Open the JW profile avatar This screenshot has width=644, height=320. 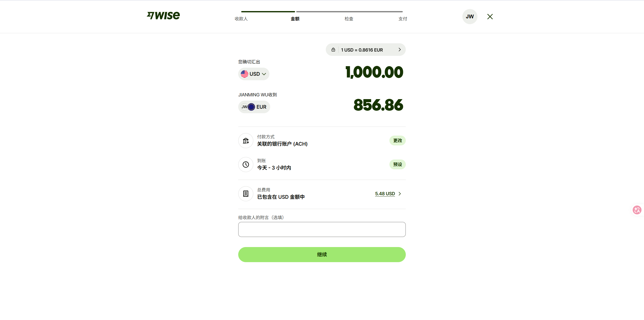[470, 17]
